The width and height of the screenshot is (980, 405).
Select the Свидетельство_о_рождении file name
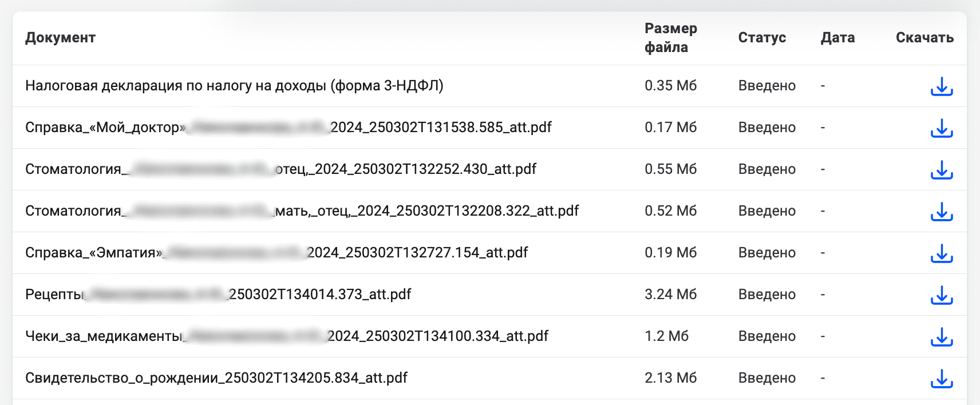pyautogui.click(x=216, y=378)
